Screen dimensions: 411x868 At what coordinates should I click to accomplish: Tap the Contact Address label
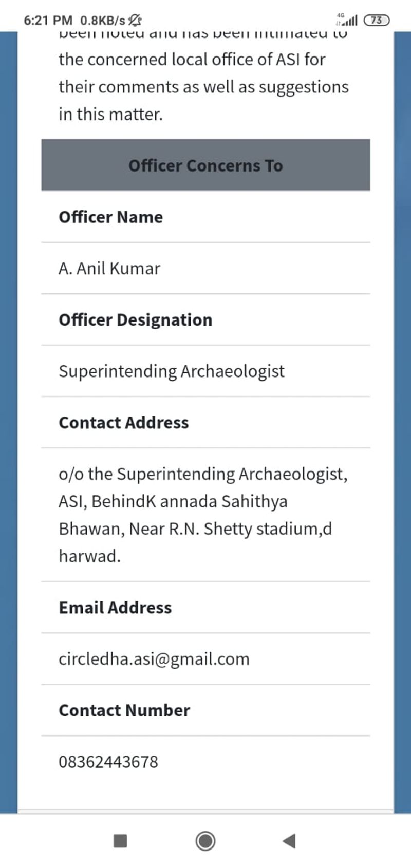(x=124, y=422)
